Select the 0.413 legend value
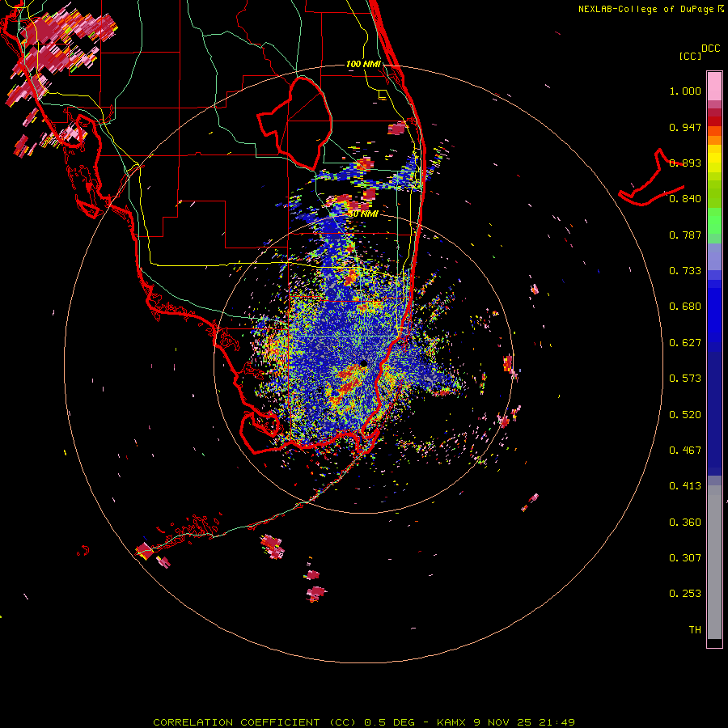Screen dimensions: 728x728 [x=685, y=486]
